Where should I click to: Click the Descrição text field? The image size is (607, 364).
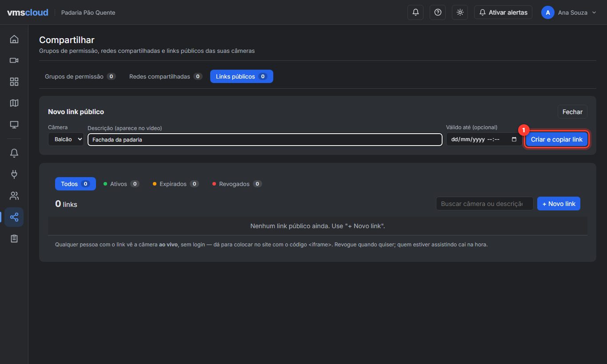coord(265,139)
